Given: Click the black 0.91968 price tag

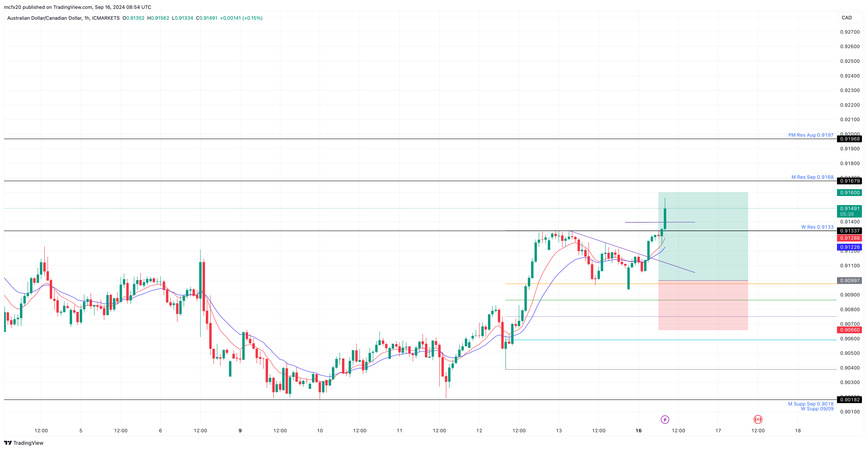Looking at the screenshot, I should click(849, 139).
